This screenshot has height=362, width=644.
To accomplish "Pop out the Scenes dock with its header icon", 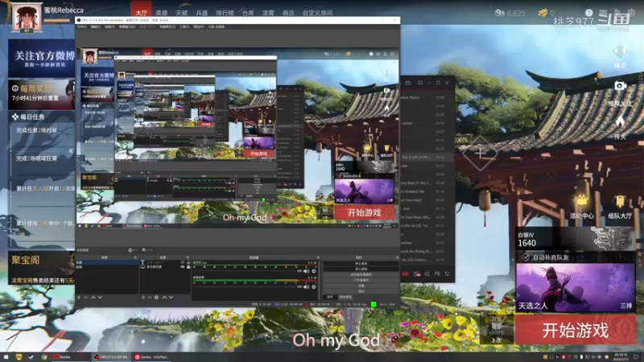I will point(135,257).
